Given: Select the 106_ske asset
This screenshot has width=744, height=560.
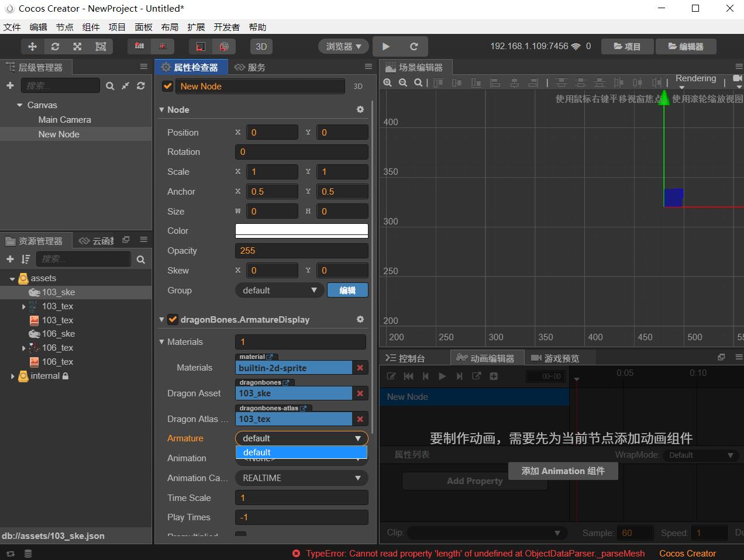Looking at the screenshot, I should click(x=58, y=334).
